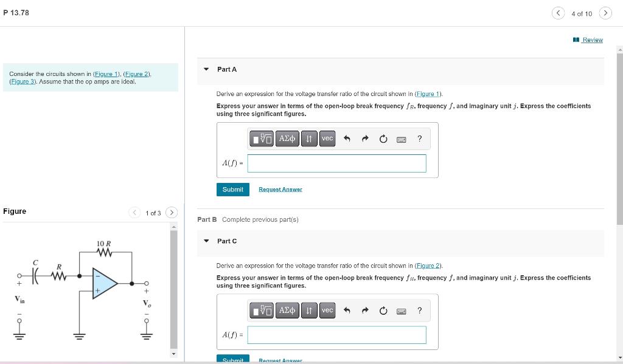Open Figure 2 link in Part C prompt
Screen dimensions: 623x364
coord(428,266)
